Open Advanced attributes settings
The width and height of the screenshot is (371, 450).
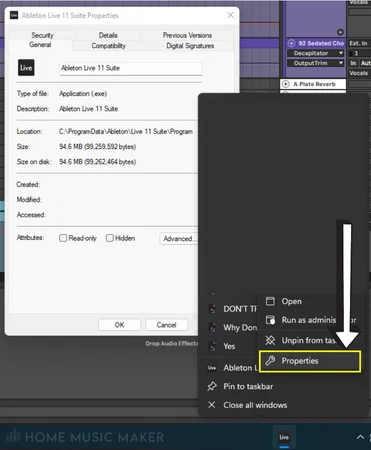click(179, 239)
